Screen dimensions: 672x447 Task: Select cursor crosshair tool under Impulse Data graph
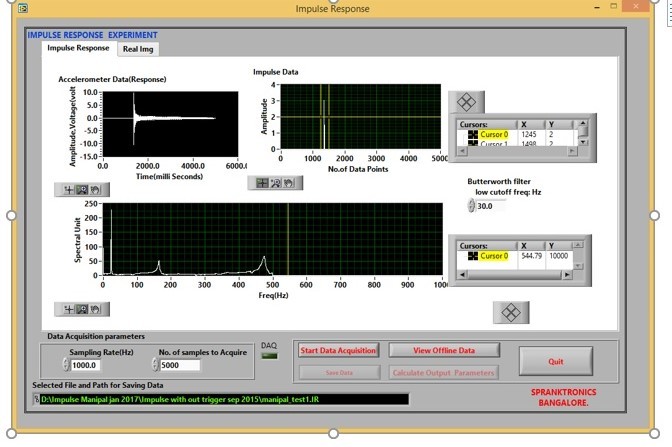click(262, 183)
